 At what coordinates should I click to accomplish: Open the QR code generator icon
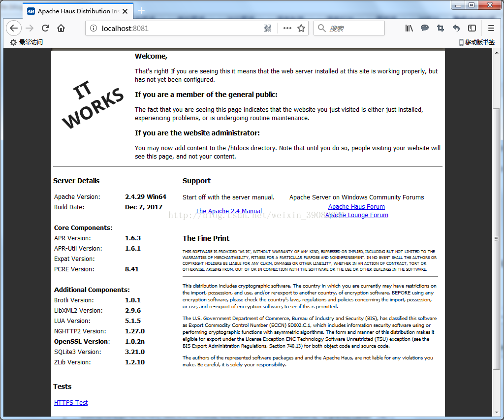[x=267, y=28]
